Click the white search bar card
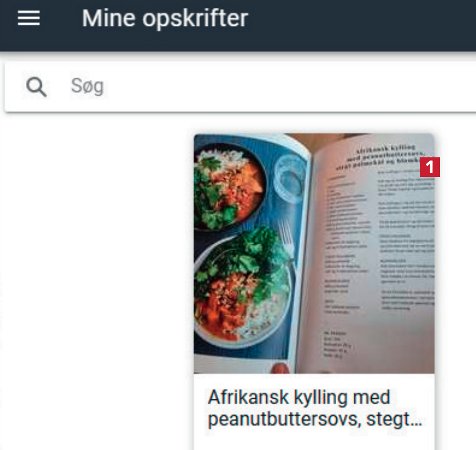This screenshot has width=476, height=450. tap(240, 87)
